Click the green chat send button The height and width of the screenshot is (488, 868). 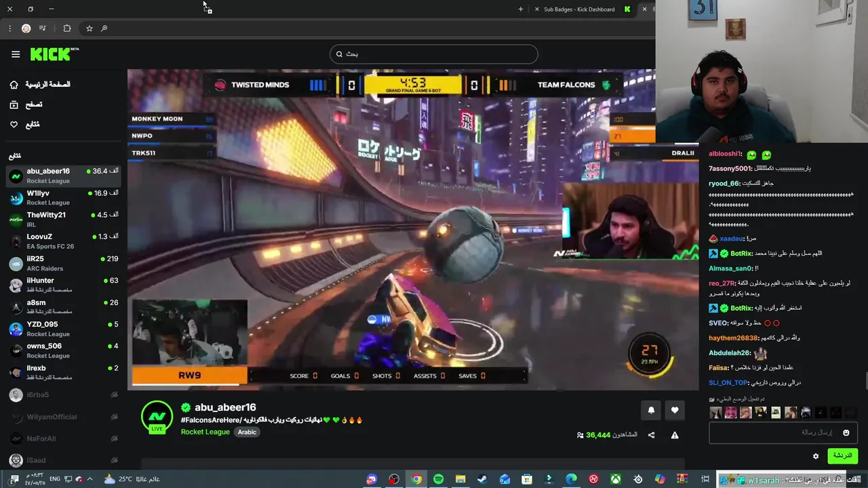(x=842, y=456)
